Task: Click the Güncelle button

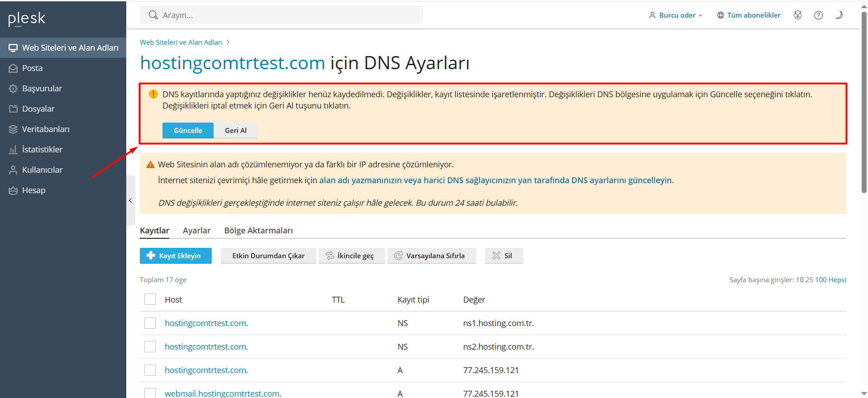Action: (x=188, y=130)
